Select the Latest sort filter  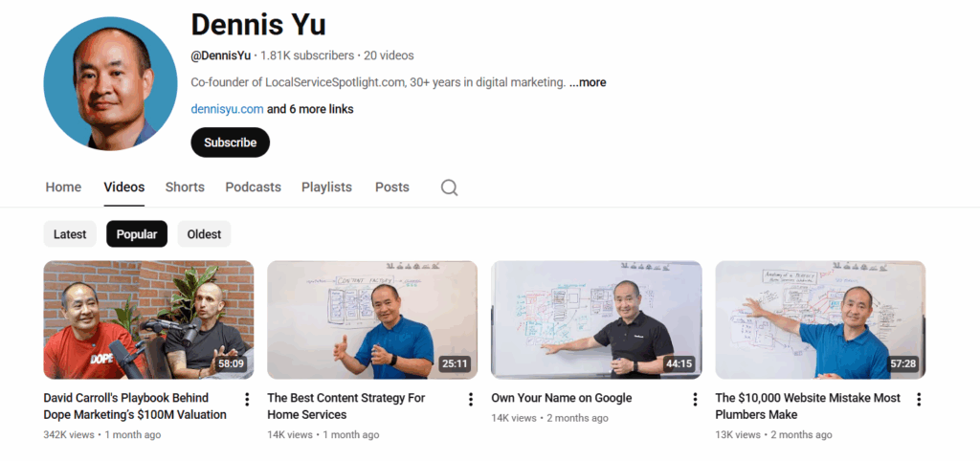tap(70, 234)
